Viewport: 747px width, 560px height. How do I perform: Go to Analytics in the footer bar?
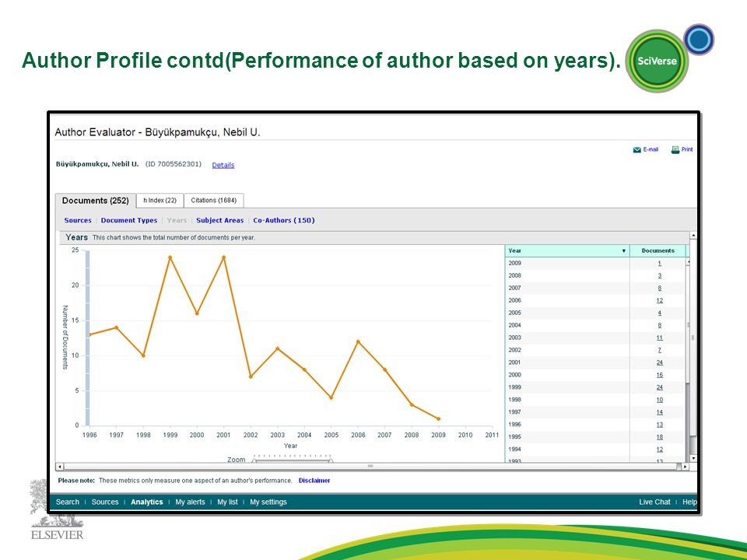[147, 502]
